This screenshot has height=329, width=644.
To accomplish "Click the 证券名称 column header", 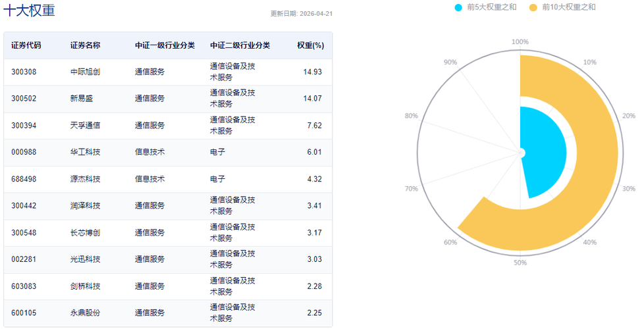I will pyautogui.click(x=86, y=45).
